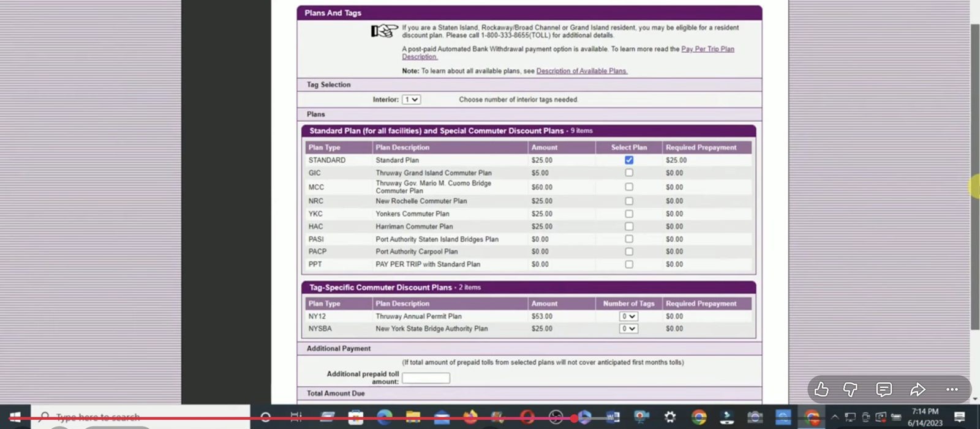The image size is (980, 429).
Task: Click the Plans And Tags title bar
Action: (x=529, y=13)
